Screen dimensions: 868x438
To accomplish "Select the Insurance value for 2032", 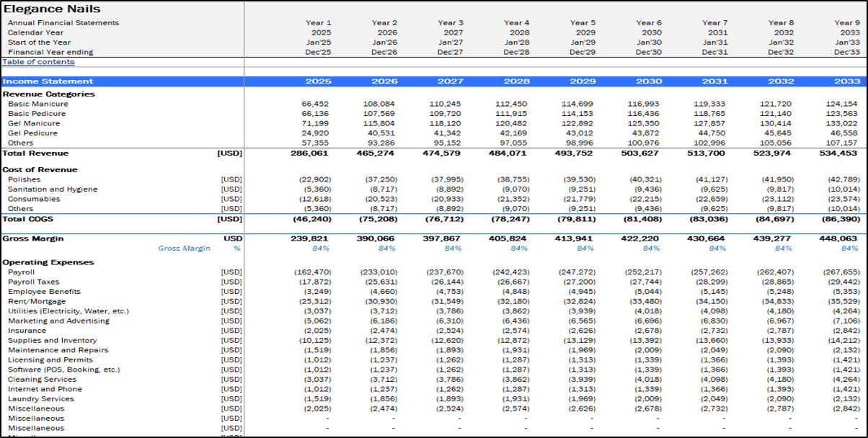I will pyautogui.click(x=781, y=331).
